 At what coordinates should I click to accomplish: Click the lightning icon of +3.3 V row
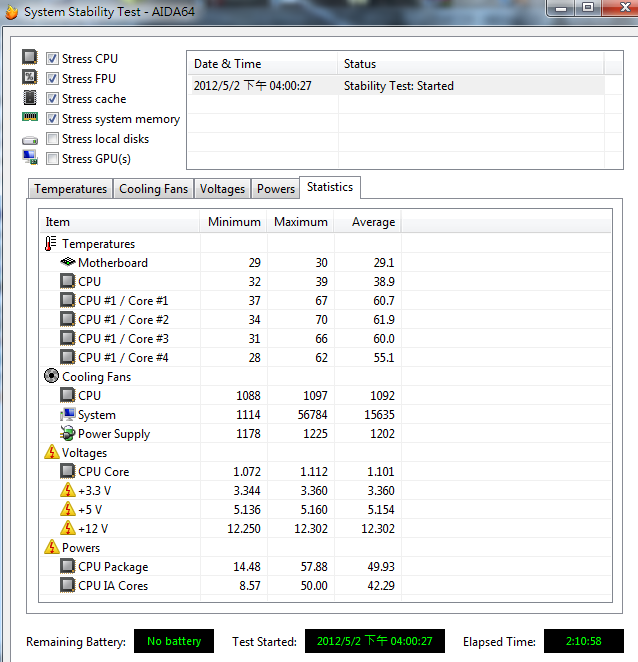coord(68,490)
